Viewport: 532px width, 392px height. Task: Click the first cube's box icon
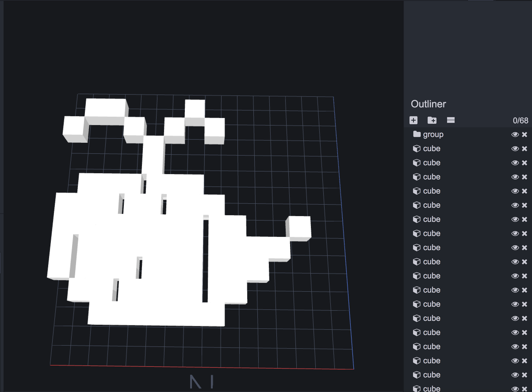point(417,148)
